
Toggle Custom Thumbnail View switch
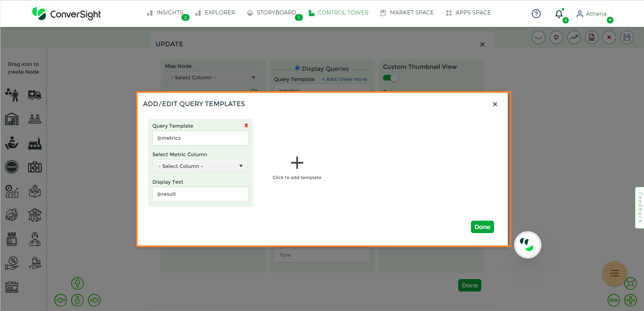pos(390,78)
